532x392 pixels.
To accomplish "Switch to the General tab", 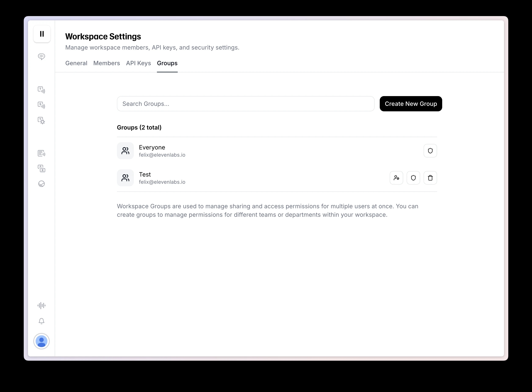I will tap(76, 63).
